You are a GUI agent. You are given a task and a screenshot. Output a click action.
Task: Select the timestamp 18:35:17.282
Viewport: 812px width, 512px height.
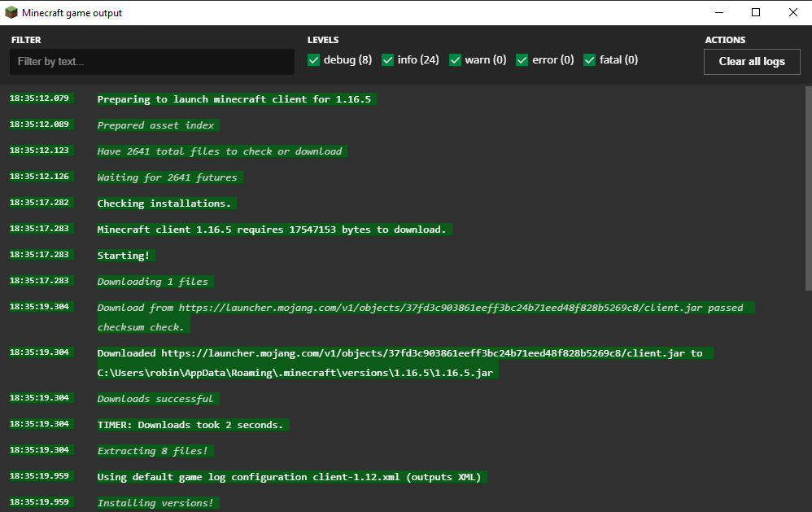(41, 202)
